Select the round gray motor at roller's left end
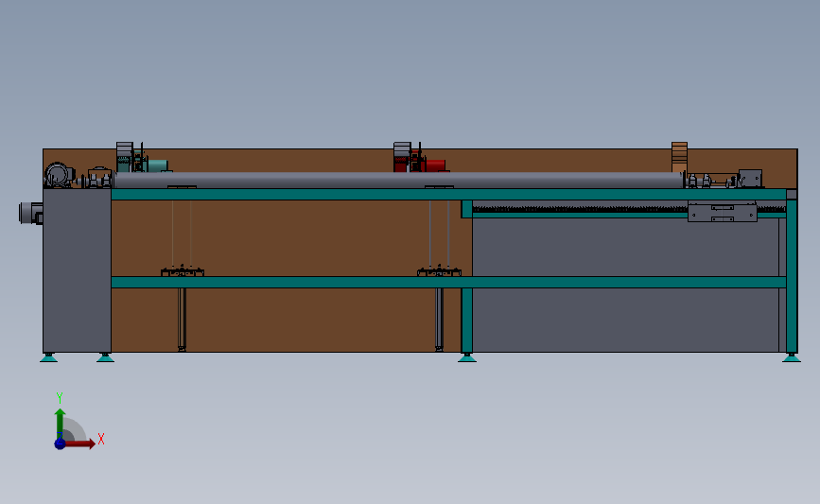 tap(58, 175)
